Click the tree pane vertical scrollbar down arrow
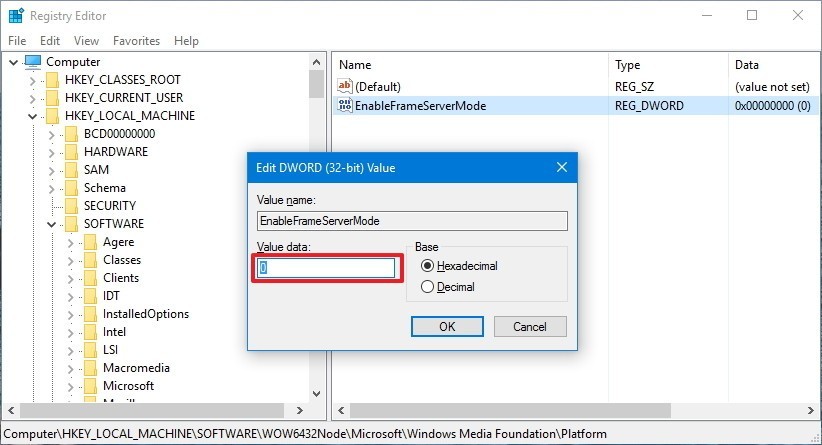The width and height of the screenshot is (822, 445). (x=316, y=395)
